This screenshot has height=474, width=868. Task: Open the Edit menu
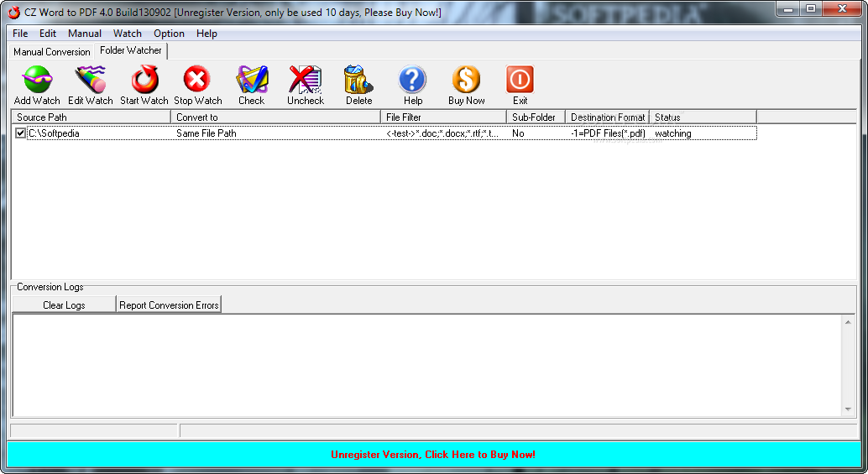pyautogui.click(x=48, y=34)
